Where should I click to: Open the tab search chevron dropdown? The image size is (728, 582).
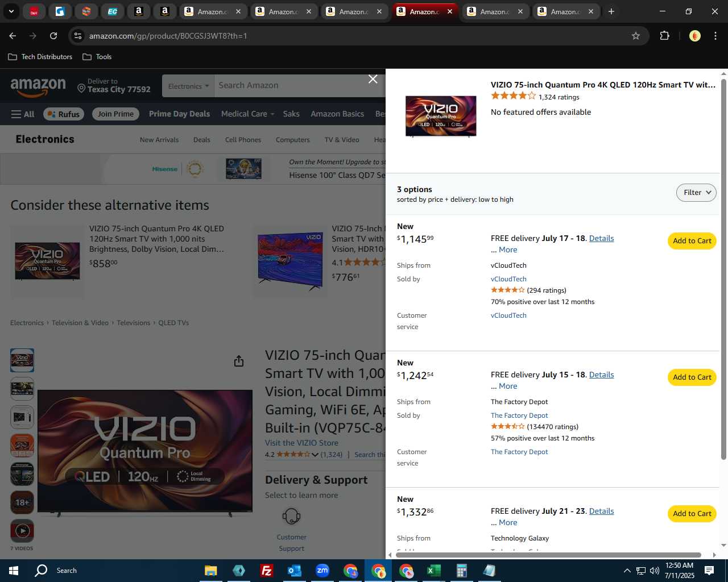coord(11,11)
